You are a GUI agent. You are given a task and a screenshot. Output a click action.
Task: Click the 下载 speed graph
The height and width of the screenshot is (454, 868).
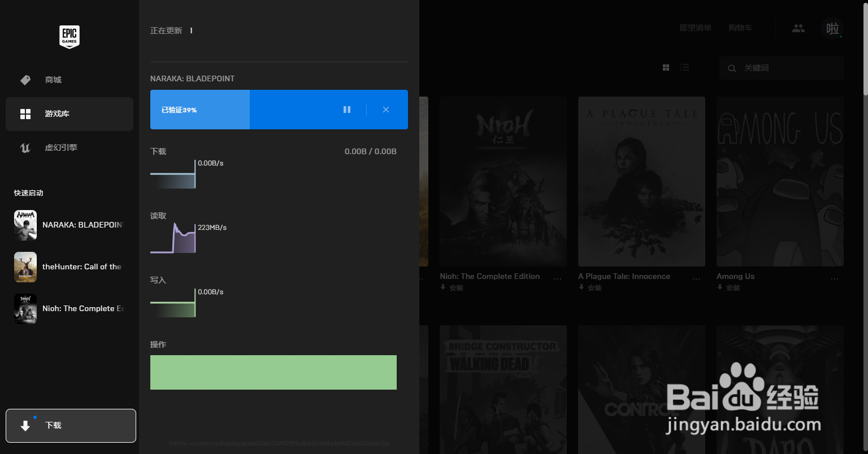coord(173,174)
